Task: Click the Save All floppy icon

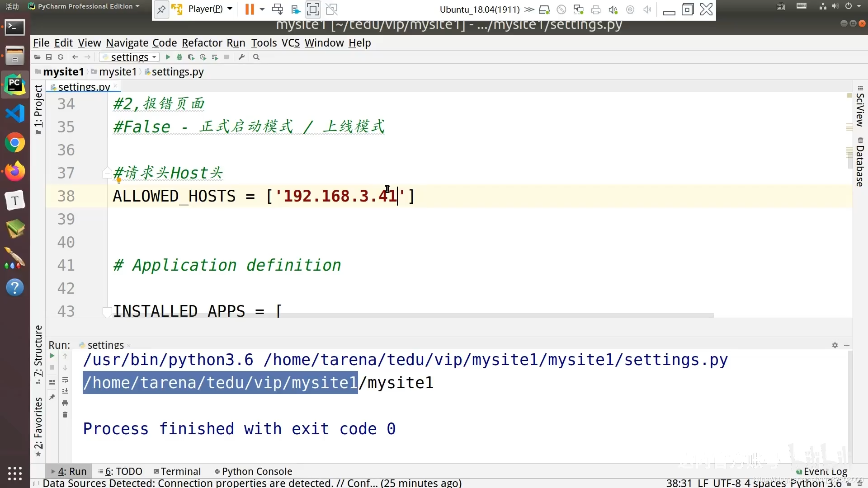Action: pyautogui.click(x=49, y=57)
